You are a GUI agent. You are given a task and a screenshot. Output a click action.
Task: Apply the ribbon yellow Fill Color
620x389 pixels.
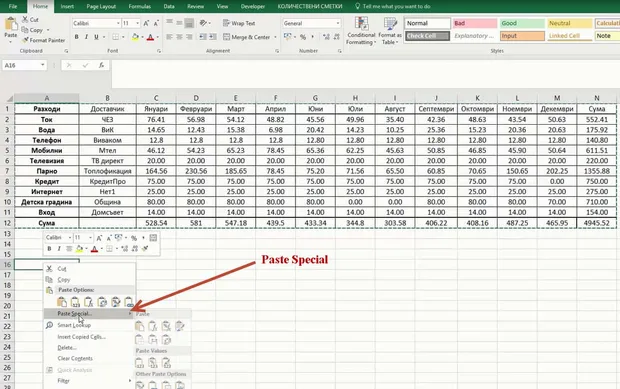click(135, 37)
